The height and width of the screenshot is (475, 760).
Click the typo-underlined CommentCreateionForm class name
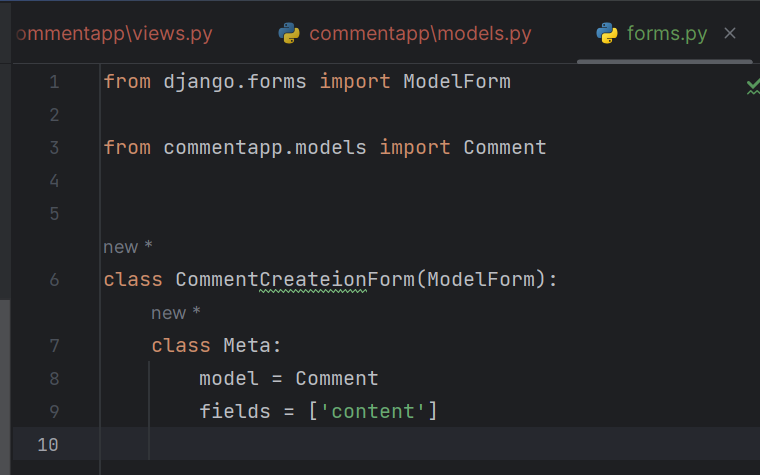point(295,280)
